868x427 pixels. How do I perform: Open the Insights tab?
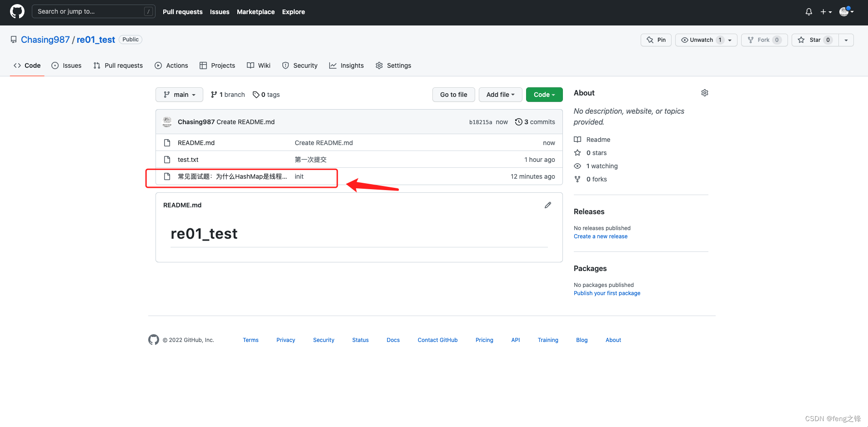(346, 65)
